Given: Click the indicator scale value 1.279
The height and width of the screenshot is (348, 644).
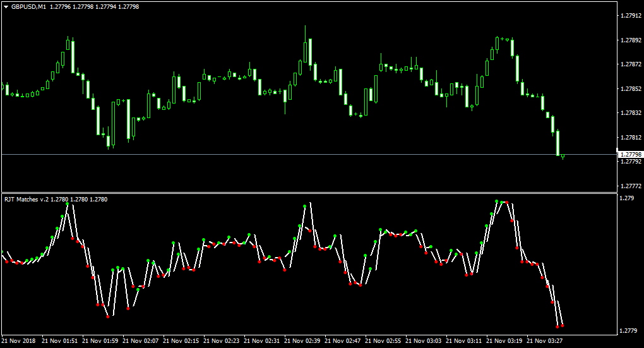Looking at the screenshot, I should (627, 198).
